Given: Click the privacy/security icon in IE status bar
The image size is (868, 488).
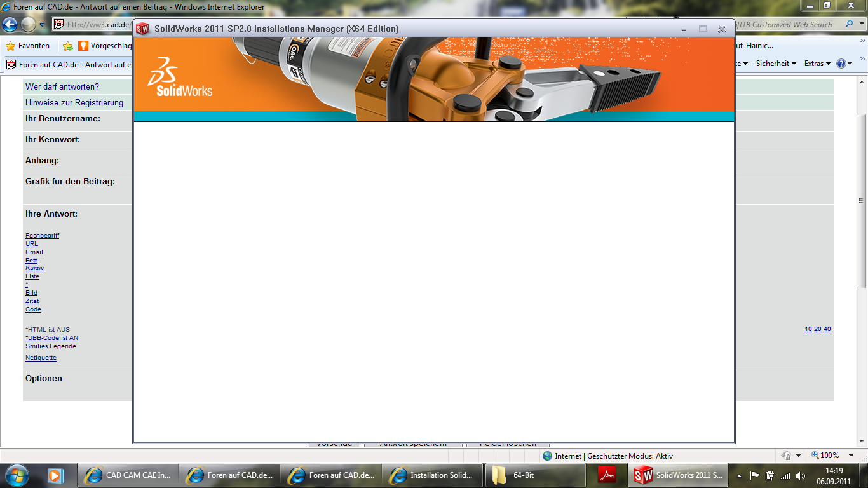Looking at the screenshot, I should pyautogui.click(x=785, y=456).
